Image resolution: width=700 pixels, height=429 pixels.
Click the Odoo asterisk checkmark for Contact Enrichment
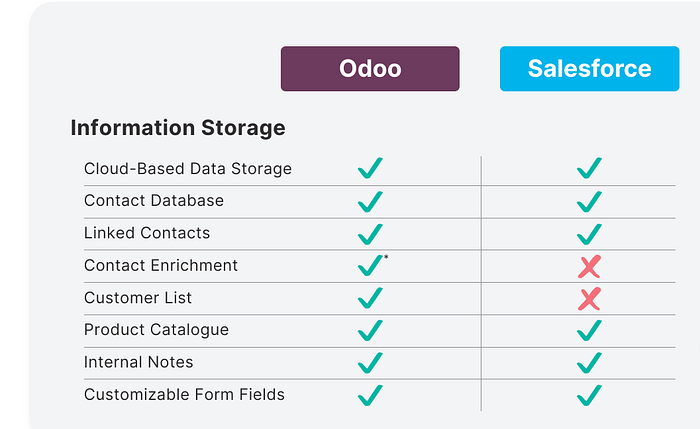371,265
